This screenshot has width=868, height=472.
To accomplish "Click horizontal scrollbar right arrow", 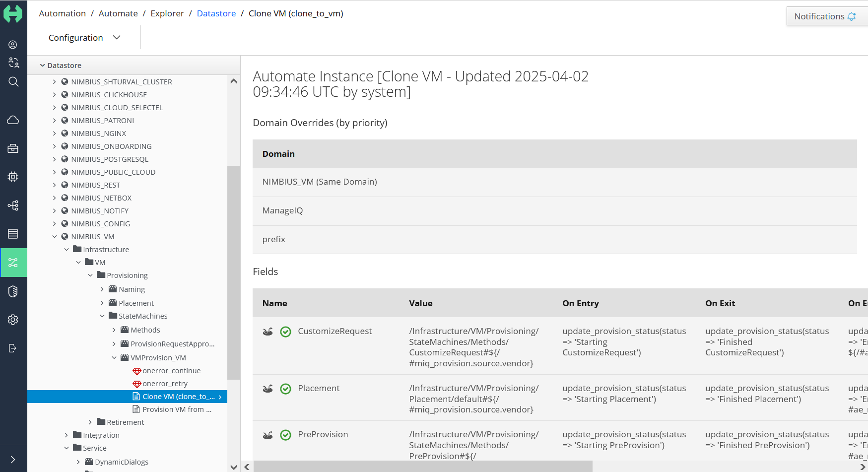I will (x=863, y=467).
